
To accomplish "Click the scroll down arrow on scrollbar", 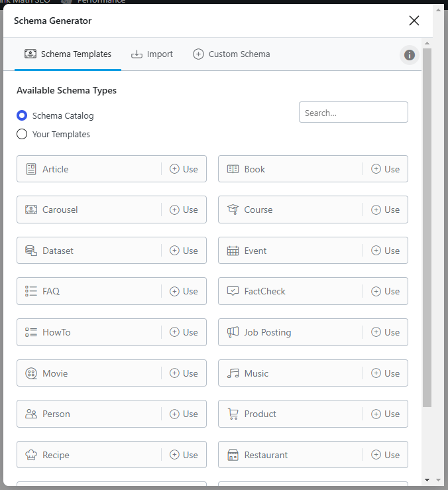I will click(x=427, y=479).
